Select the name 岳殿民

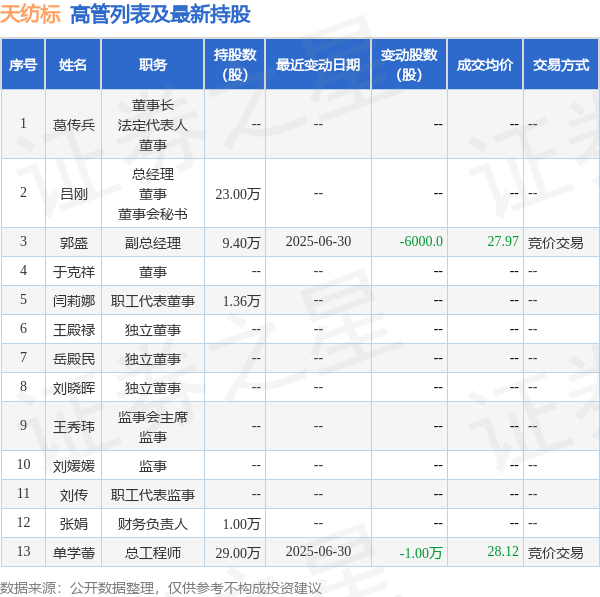click(x=73, y=359)
